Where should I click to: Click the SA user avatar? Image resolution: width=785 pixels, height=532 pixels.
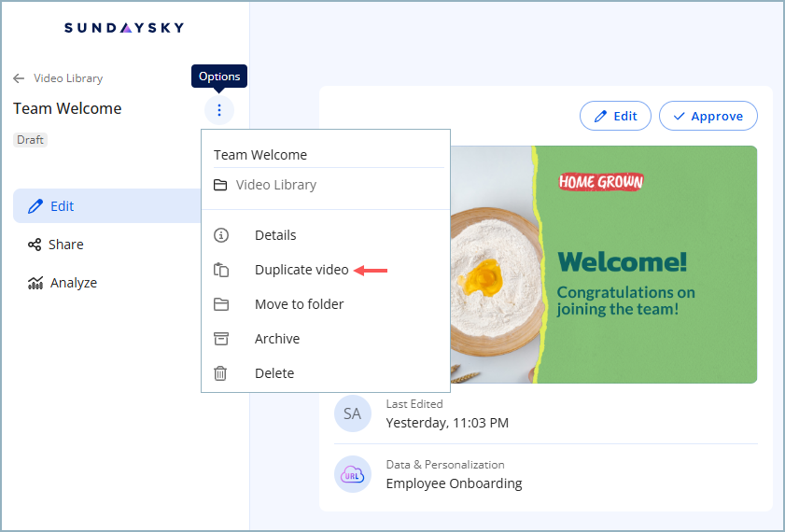click(353, 413)
